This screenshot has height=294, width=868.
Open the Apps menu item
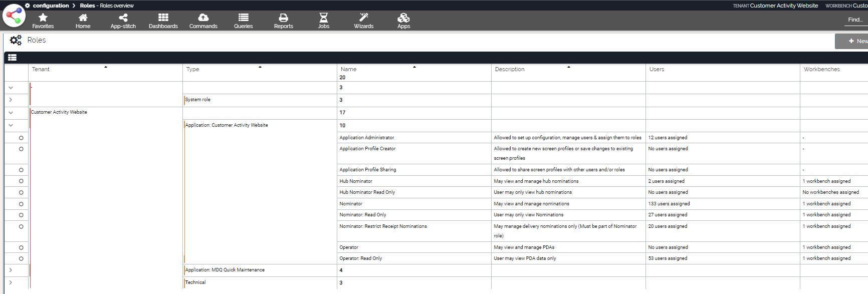404,21
